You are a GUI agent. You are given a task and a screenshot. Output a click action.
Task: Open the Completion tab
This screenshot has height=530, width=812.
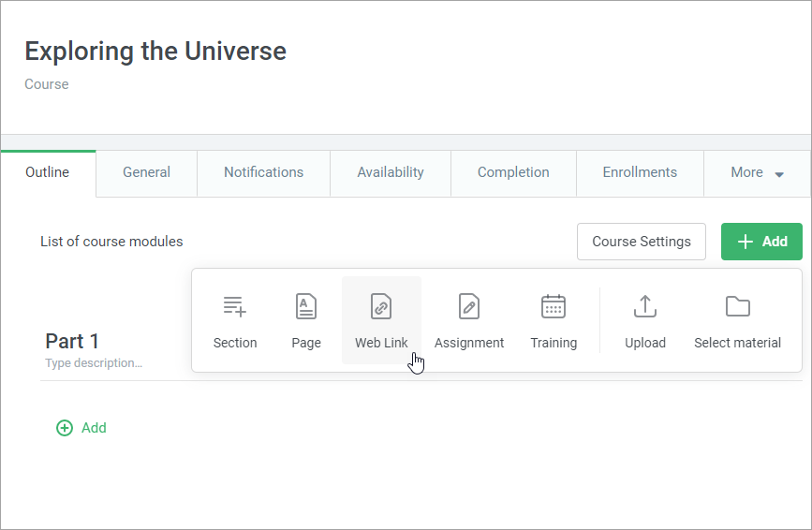(x=513, y=172)
